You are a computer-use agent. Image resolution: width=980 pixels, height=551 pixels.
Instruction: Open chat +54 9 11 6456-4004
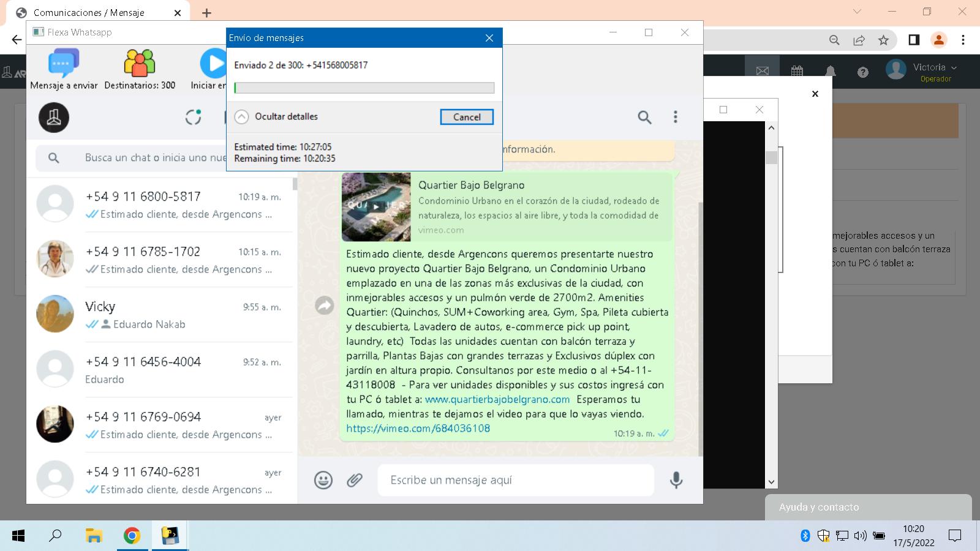(160, 370)
